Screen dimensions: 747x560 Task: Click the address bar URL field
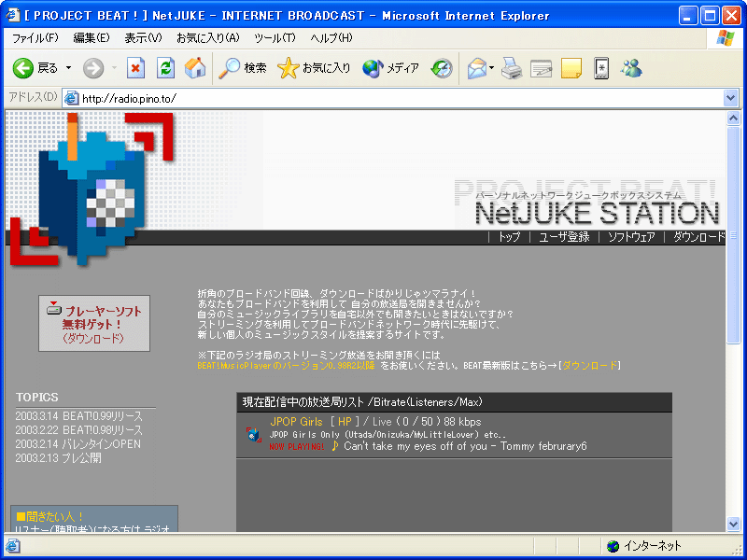click(x=401, y=98)
